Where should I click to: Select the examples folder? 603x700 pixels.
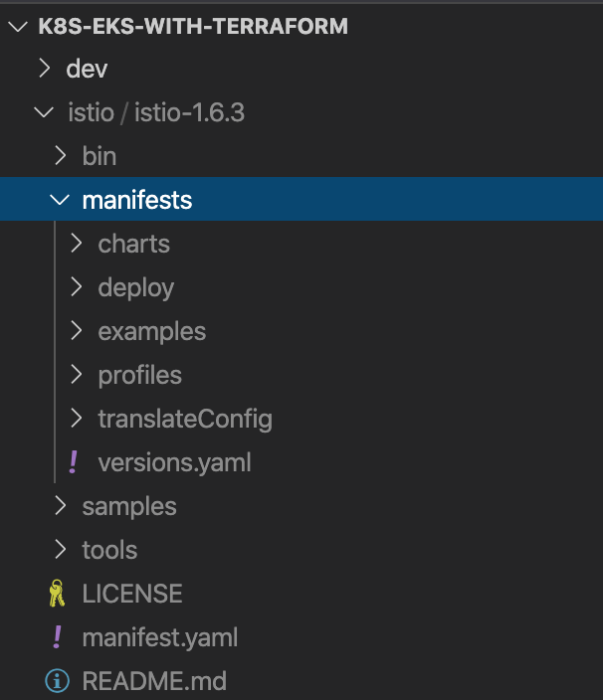coord(151,331)
